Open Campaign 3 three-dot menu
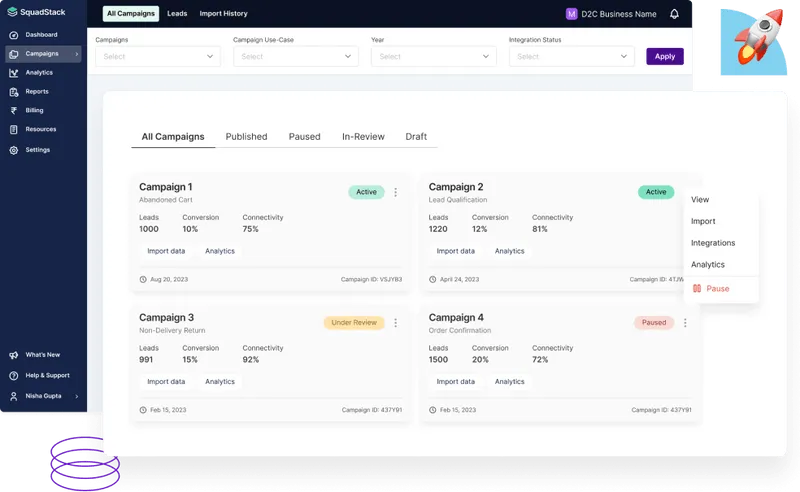800x492 pixels. tap(395, 323)
